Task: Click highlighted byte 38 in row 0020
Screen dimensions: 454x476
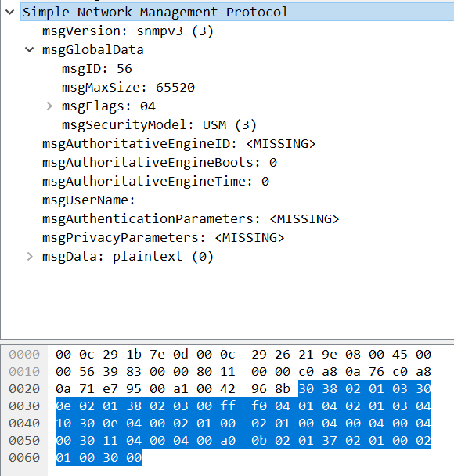Action: point(330,389)
